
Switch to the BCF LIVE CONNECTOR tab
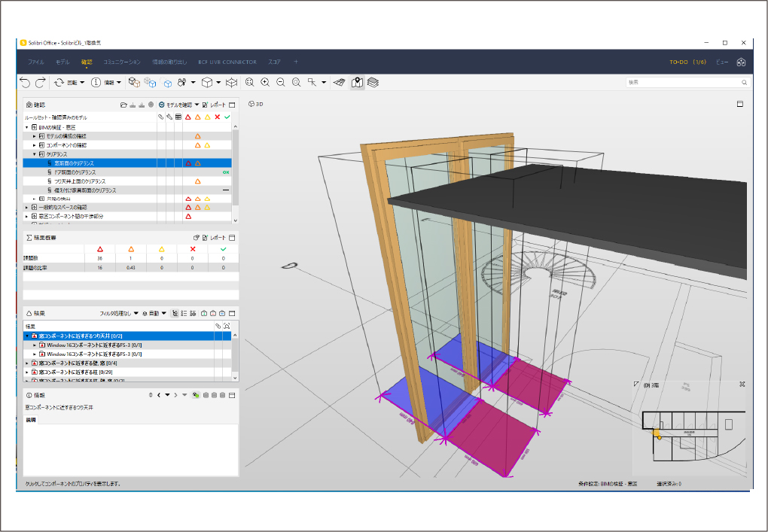[227, 62]
